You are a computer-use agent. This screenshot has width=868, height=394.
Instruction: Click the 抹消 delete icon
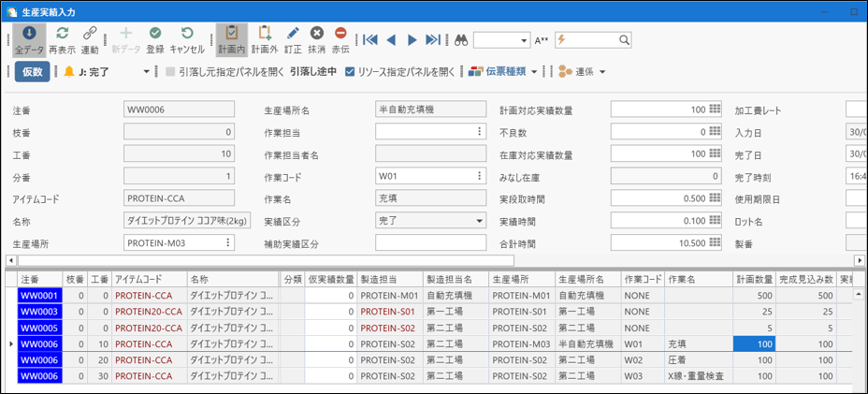tap(317, 35)
